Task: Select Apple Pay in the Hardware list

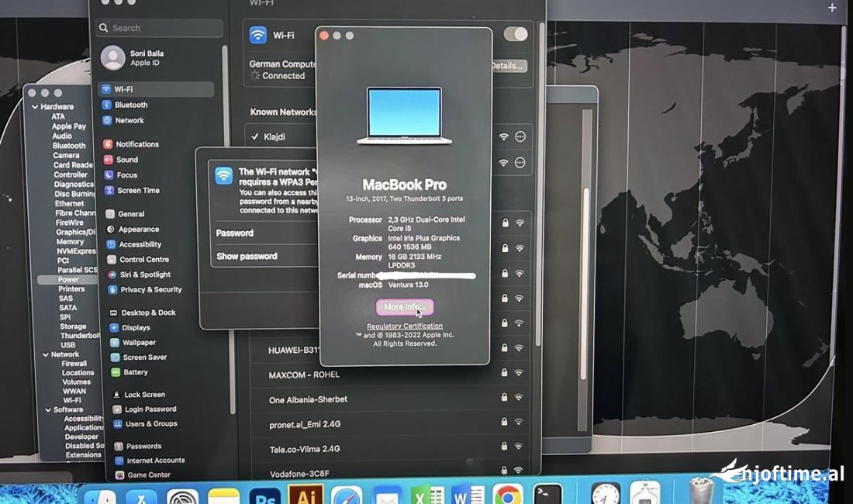Action: tap(69, 126)
